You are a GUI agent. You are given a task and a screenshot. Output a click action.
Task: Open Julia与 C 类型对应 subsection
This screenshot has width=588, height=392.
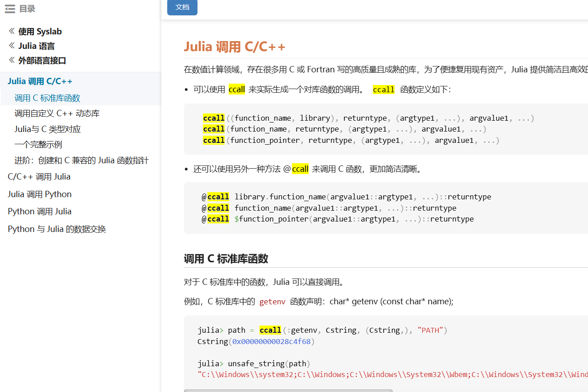[x=47, y=129]
